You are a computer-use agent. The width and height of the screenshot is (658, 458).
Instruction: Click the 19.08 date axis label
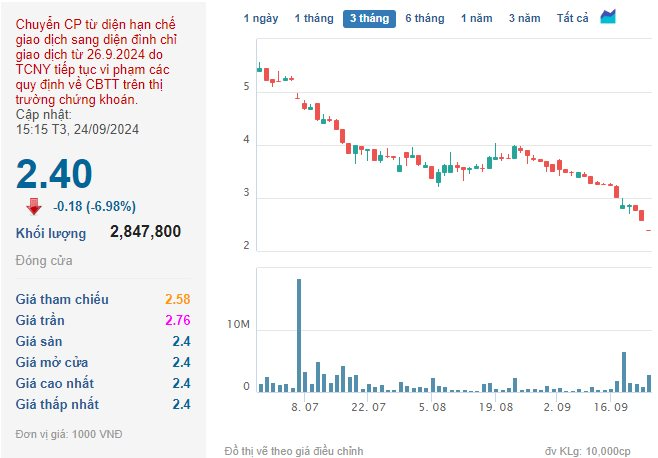[x=496, y=408]
